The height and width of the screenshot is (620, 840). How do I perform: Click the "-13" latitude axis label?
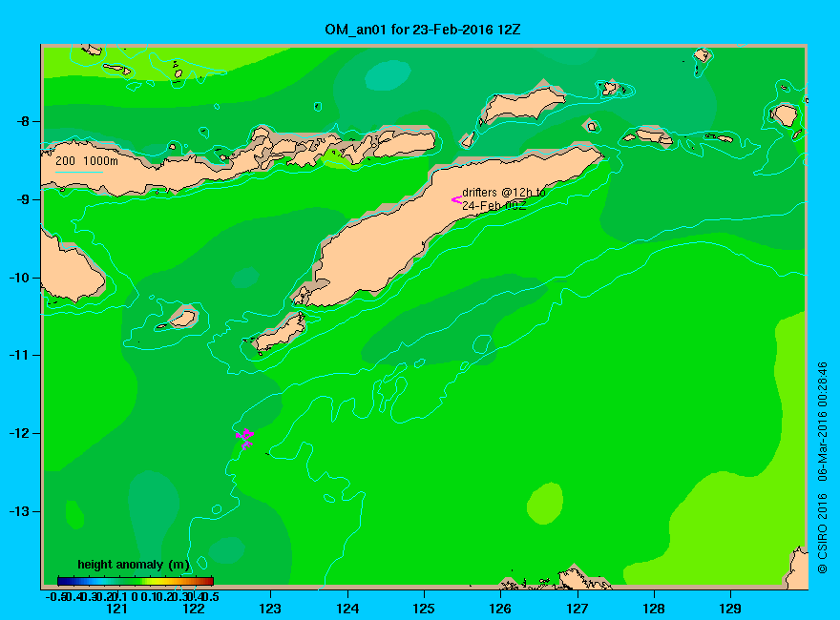pyautogui.click(x=20, y=511)
